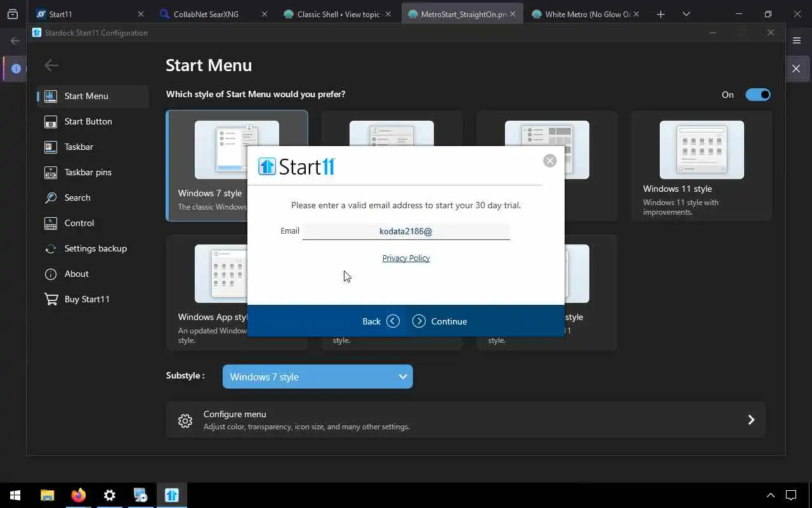Open the browser hamburger menu
812x508 pixels.
point(797,41)
